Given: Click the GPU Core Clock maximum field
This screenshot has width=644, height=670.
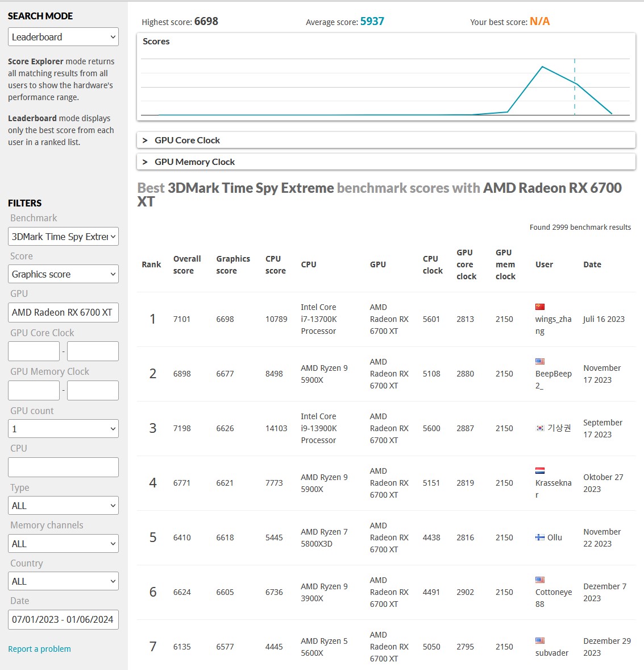Looking at the screenshot, I should (x=93, y=351).
